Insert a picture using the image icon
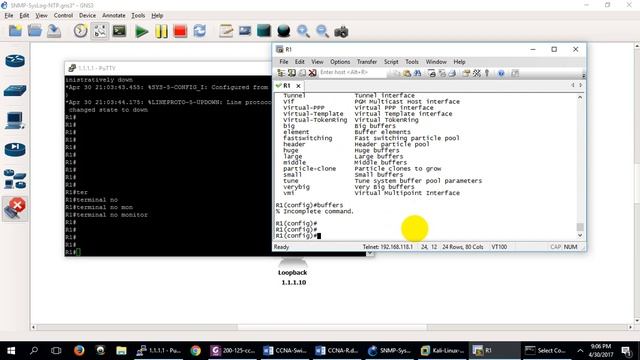 [245, 31]
